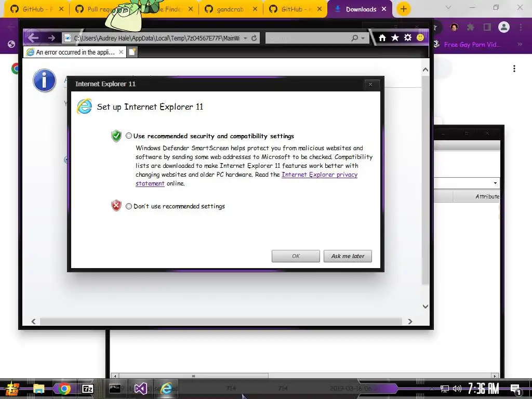Open the notification center icon
The height and width of the screenshot is (399, 532).
click(x=515, y=390)
